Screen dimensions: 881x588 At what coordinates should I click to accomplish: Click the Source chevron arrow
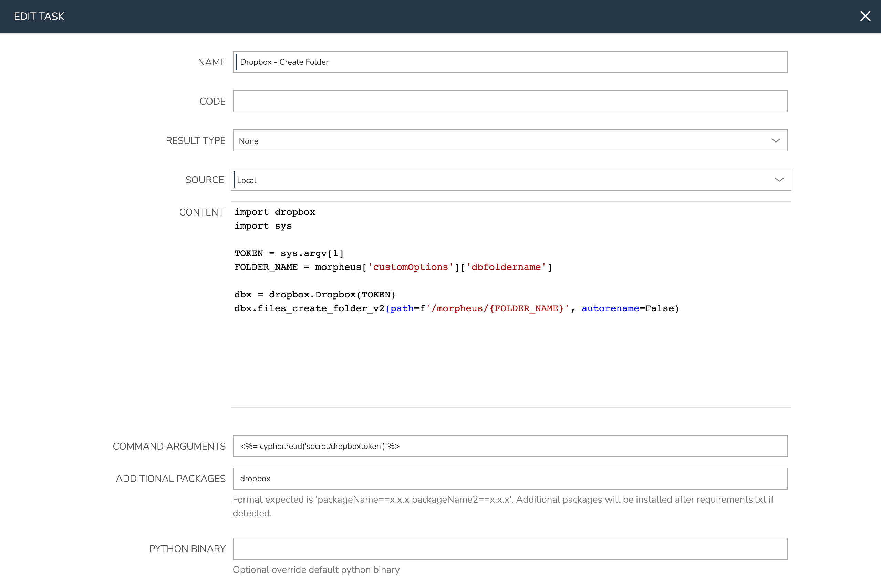779,180
